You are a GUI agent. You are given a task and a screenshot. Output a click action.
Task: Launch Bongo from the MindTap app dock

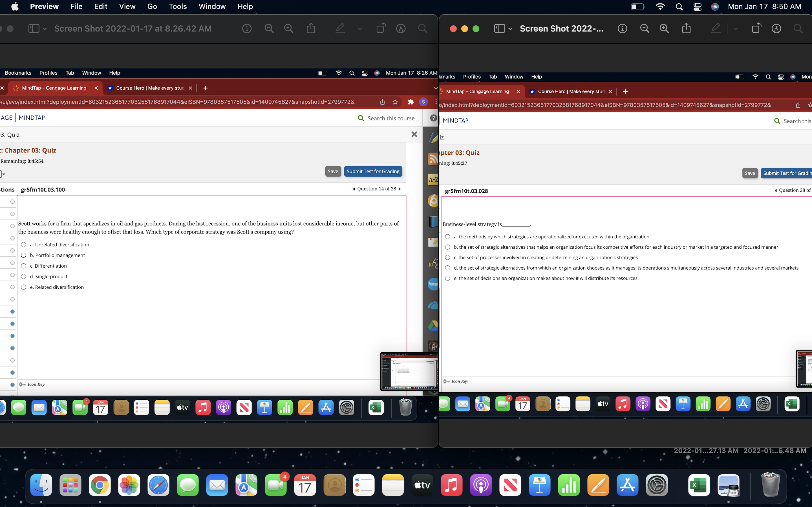(433, 284)
